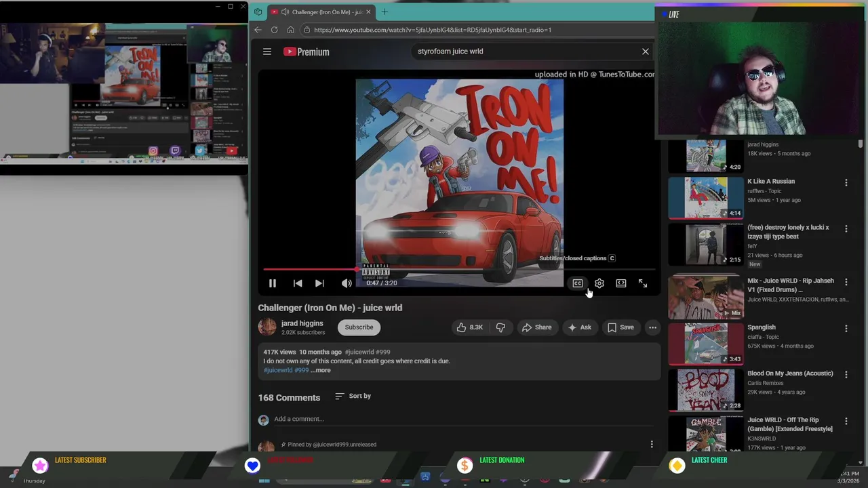868x488 pixels.
Task: Open options for Off The Rip video
Action: 846,422
